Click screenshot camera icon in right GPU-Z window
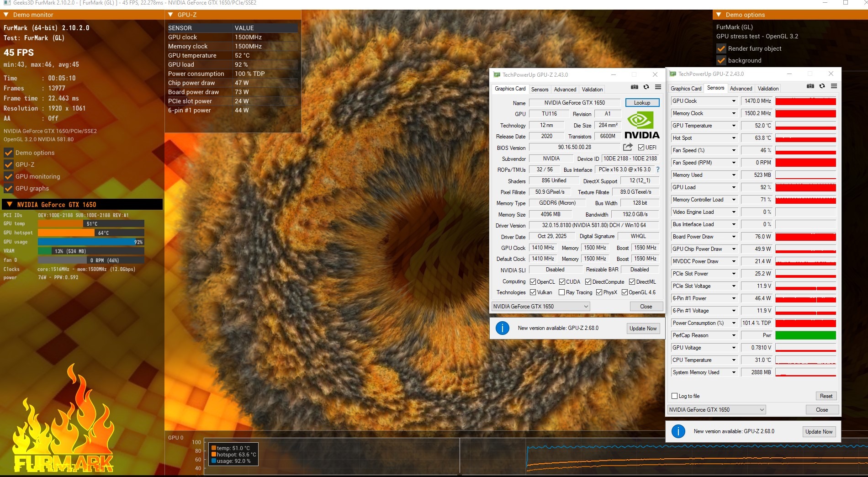 click(810, 86)
